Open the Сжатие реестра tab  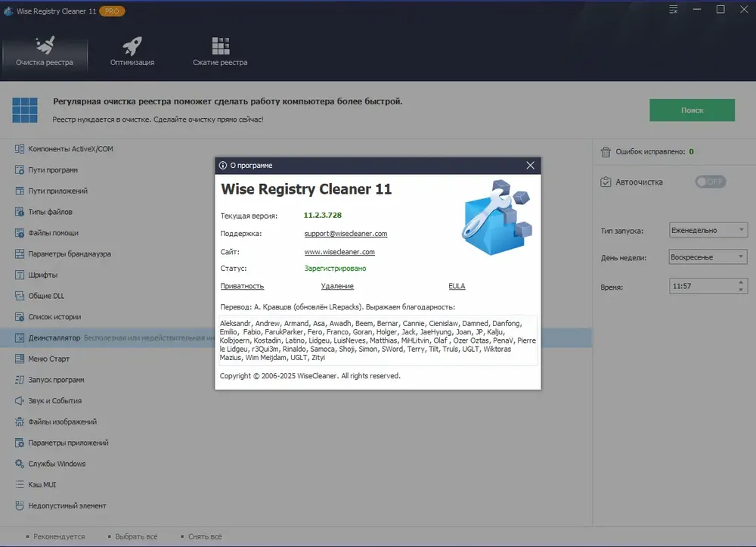[x=220, y=52]
